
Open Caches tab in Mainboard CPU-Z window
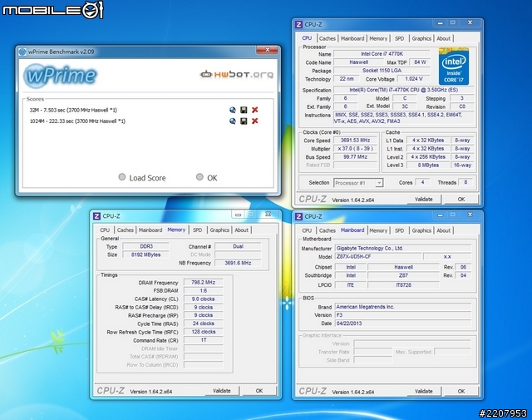click(x=327, y=230)
